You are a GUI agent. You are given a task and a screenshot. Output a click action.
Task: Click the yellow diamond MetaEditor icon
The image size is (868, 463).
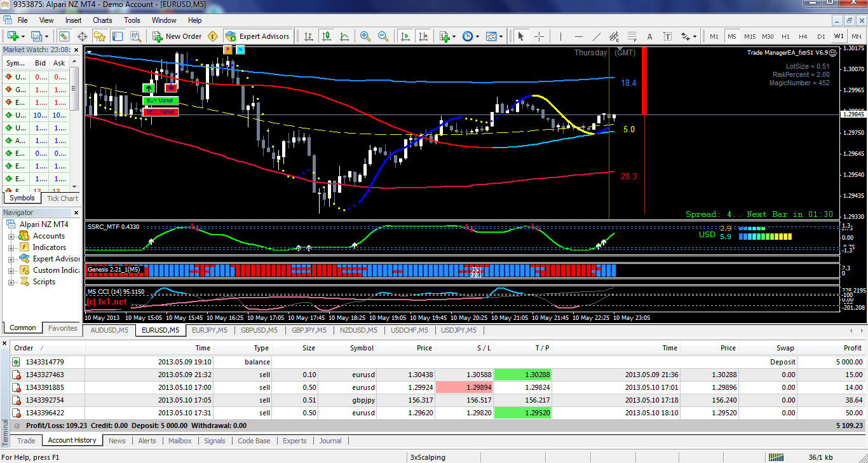(212, 36)
